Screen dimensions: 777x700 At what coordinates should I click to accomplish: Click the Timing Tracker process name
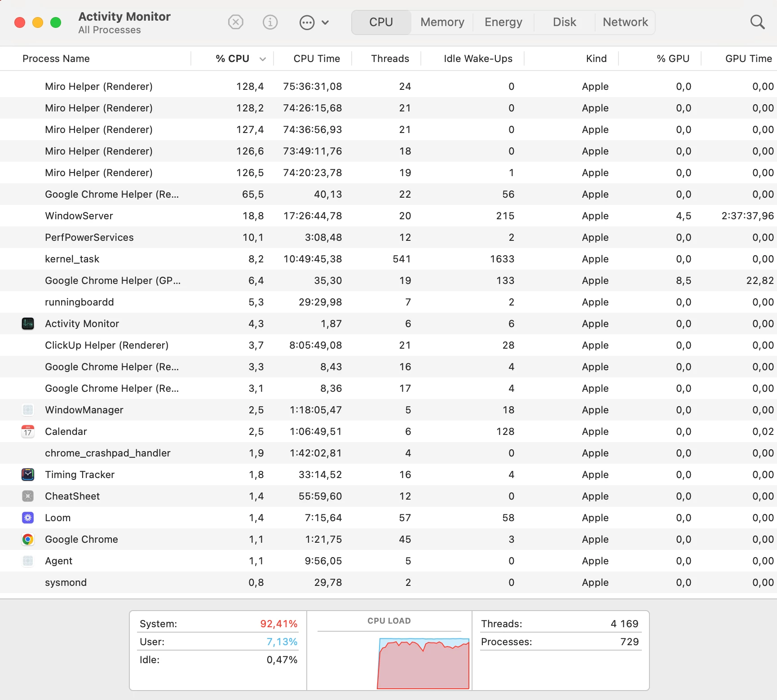tap(80, 474)
